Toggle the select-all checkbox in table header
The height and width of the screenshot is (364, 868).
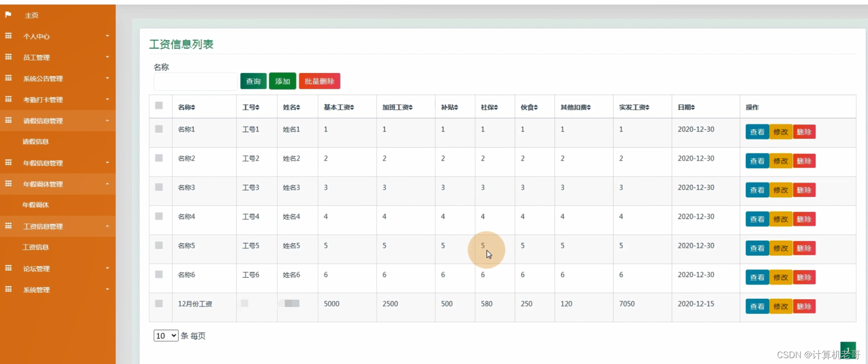pyautogui.click(x=159, y=106)
